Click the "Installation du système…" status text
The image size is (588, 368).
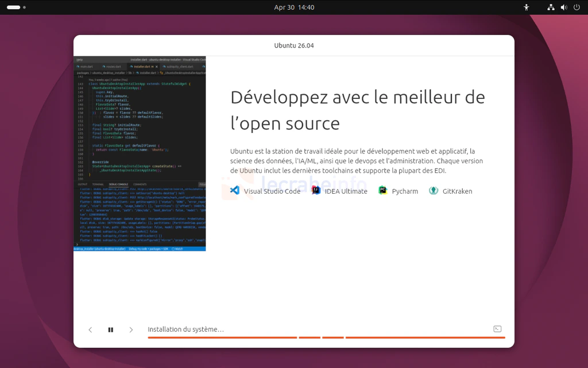point(185,329)
